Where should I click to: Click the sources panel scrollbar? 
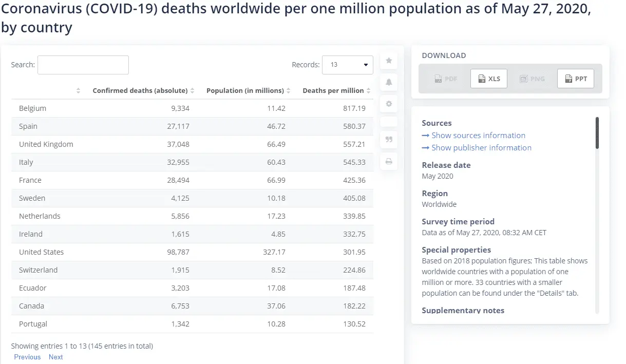(x=597, y=133)
